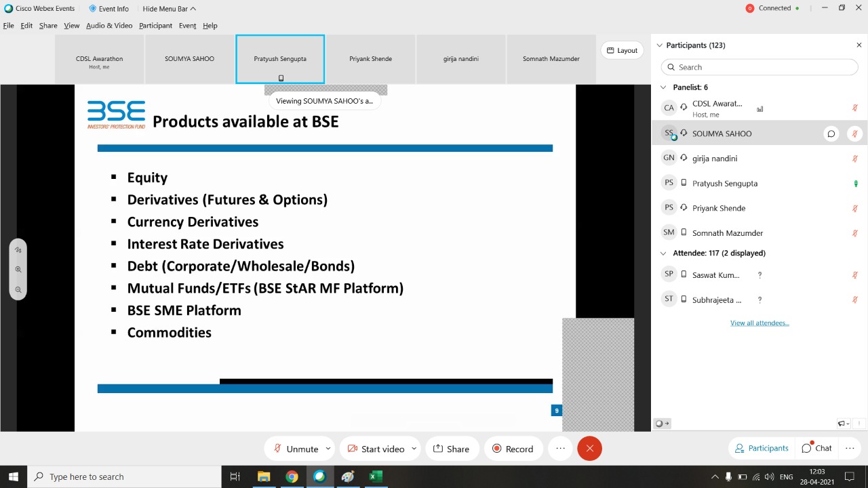This screenshot has height=488, width=868.
Task: Click the question mark beside Saswat Kum
Action: [759, 275]
